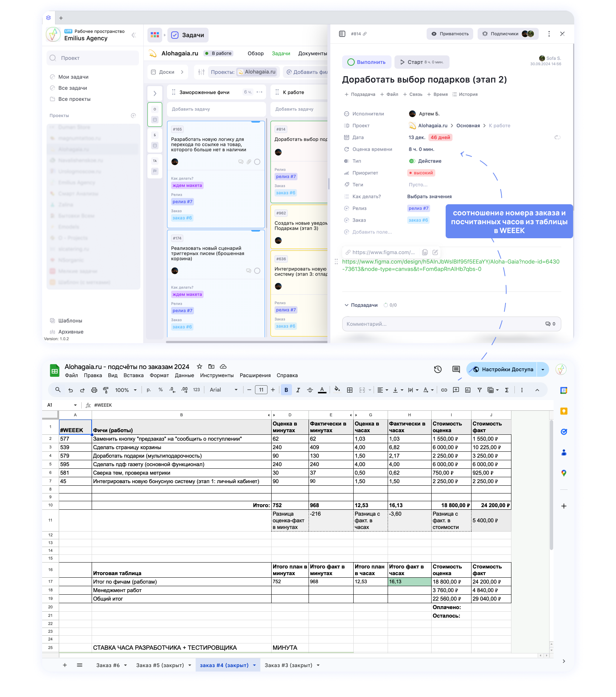
Task: Collapse the Подзадачи section chevron
Action: tap(346, 305)
